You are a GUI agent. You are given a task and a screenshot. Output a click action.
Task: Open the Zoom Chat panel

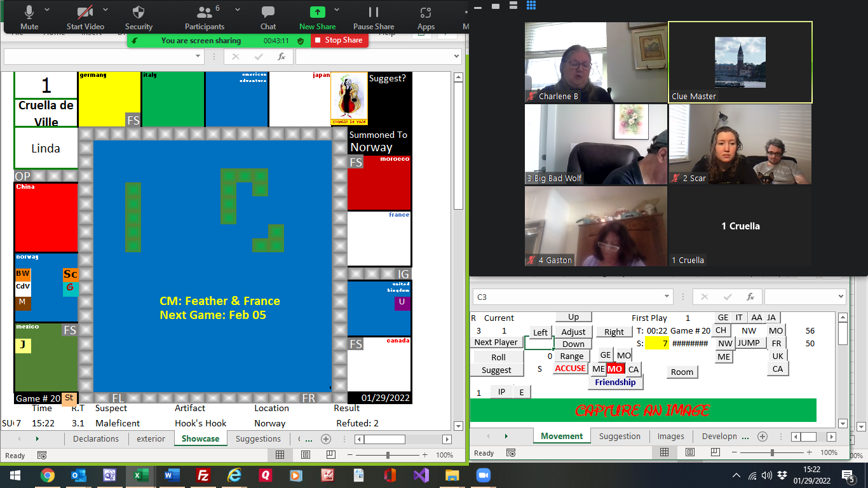(x=268, y=17)
